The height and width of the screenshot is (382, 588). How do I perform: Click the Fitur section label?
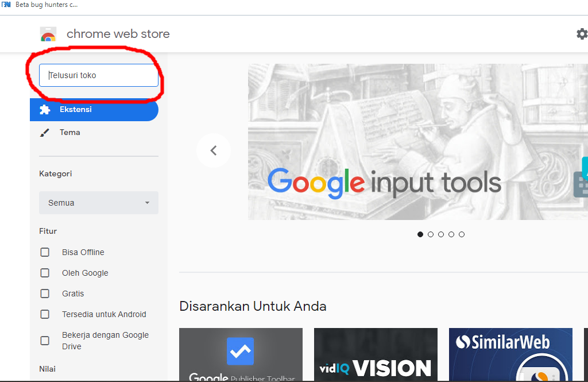pos(48,231)
